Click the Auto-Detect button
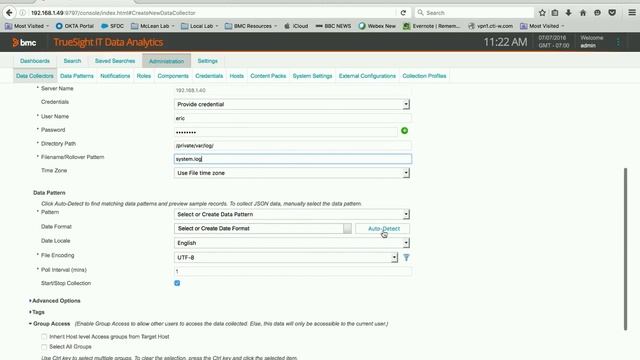 click(x=383, y=229)
